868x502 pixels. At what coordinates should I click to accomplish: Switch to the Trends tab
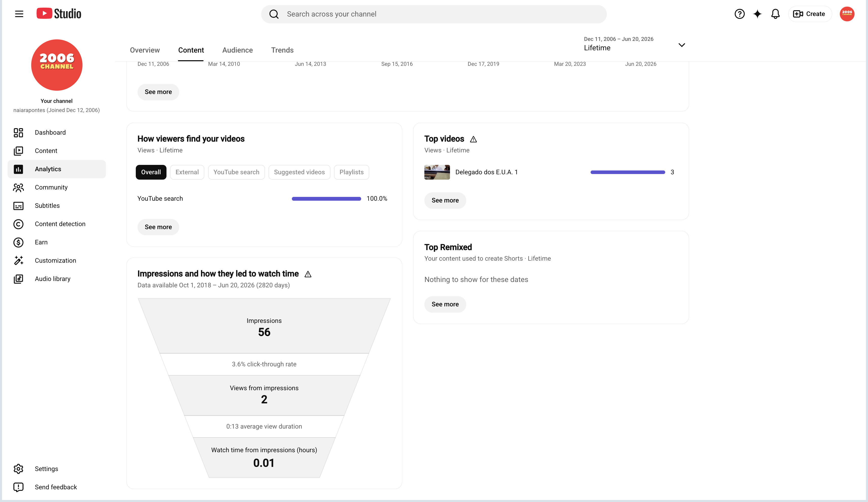tap(282, 50)
